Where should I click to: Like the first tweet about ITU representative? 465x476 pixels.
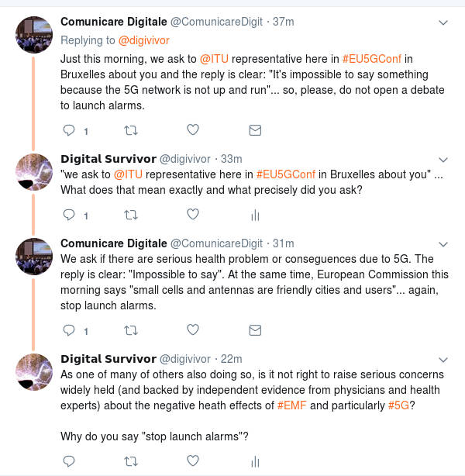tap(193, 130)
